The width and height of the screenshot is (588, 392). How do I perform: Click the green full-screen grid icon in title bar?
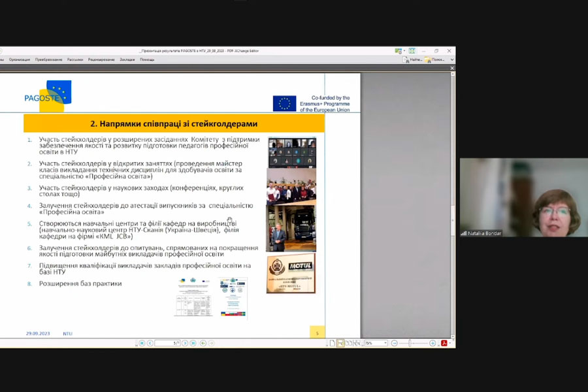pyautogui.click(x=412, y=51)
